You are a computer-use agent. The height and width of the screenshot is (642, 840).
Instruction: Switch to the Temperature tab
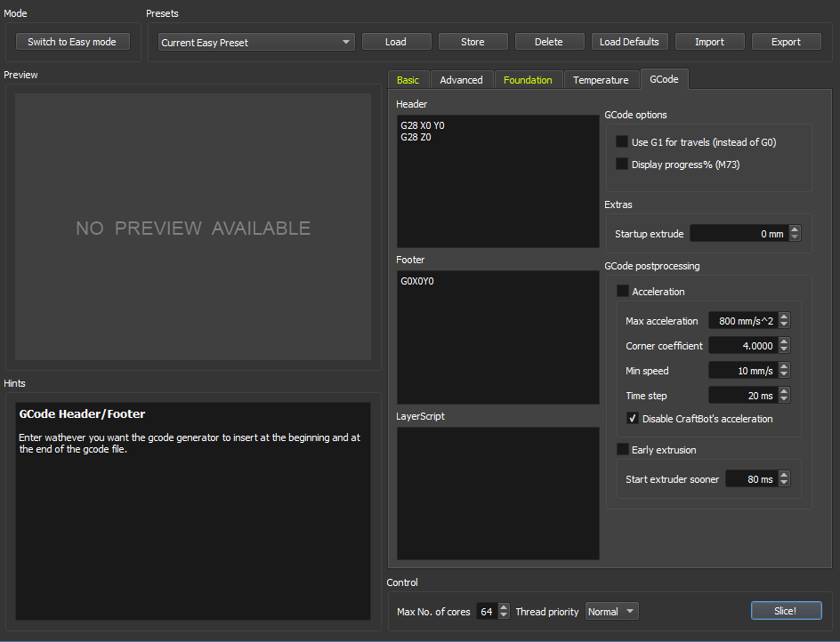(x=601, y=80)
